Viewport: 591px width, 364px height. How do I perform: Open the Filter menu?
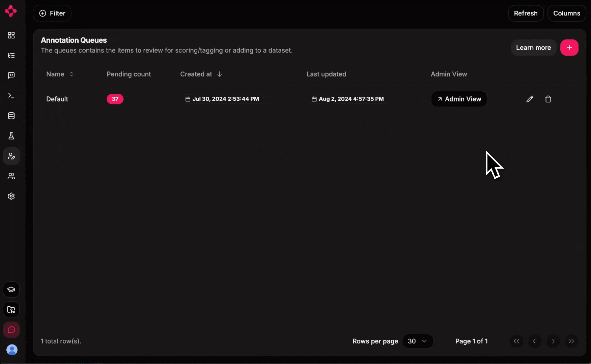(x=52, y=13)
